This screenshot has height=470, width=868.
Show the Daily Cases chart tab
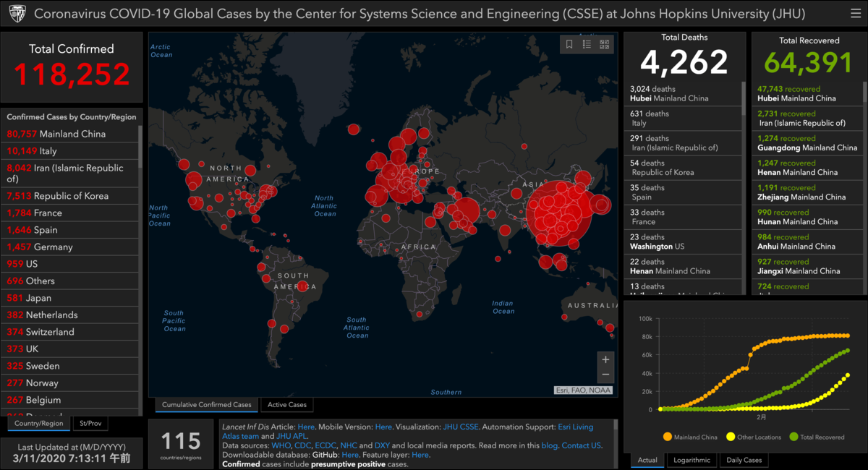click(744, 460)
